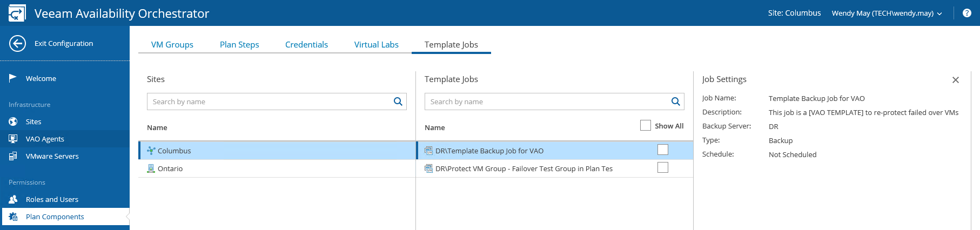Click the Sites search magnifier icon
The width and height of the screenshot is (980, 230).
pyautogui.click(x=398, y=102)
